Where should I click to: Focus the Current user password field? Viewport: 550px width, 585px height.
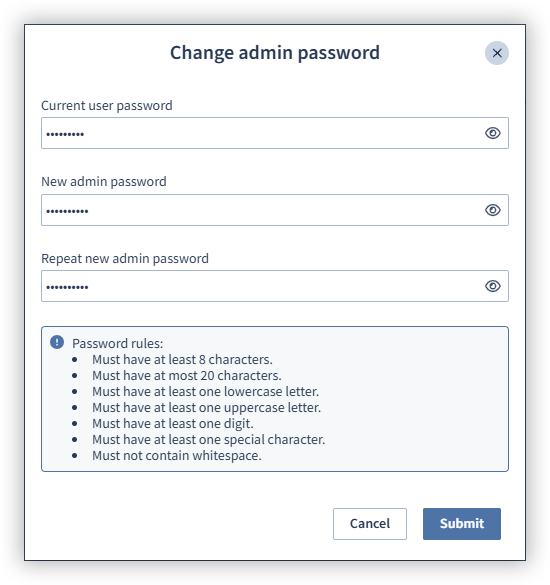(x=275, y=133)
